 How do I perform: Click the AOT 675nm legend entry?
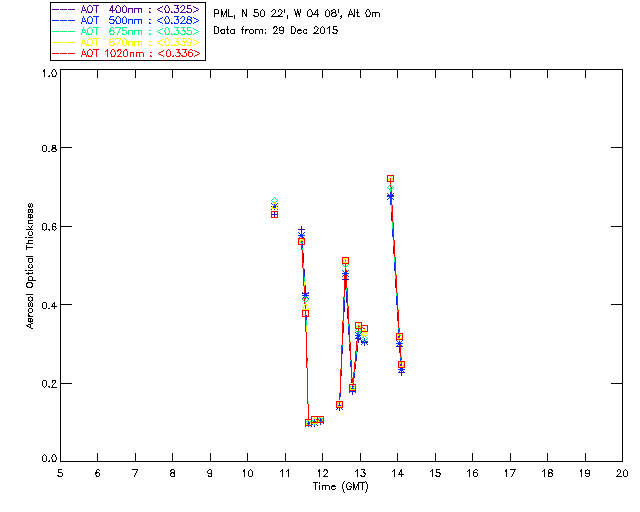(127, 31)
